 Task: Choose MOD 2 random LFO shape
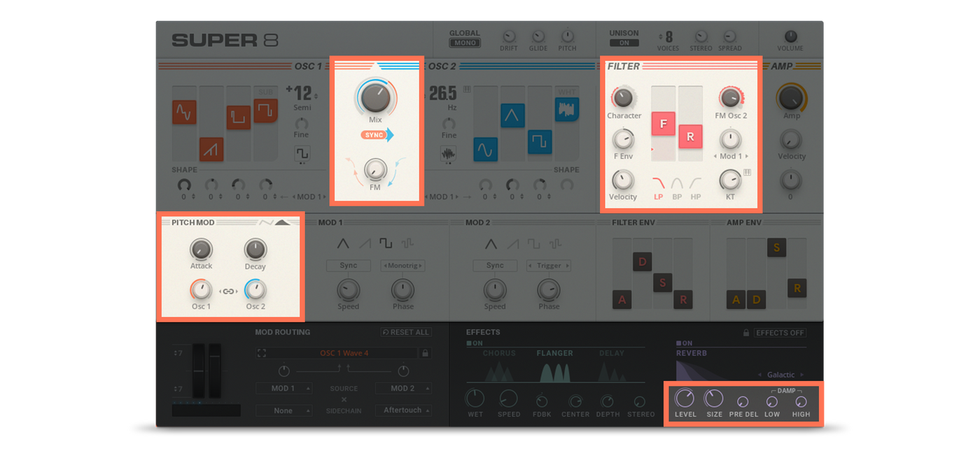(555, 244)
